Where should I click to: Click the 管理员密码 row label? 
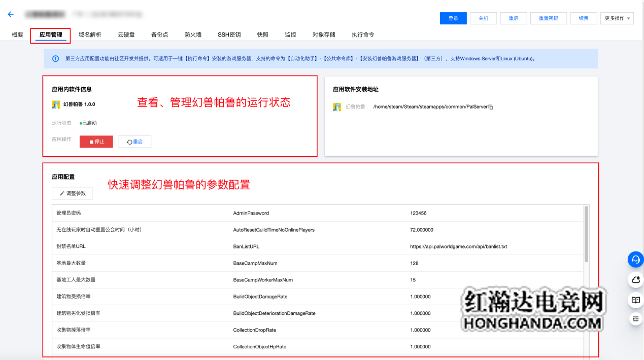tap(69, 213)
